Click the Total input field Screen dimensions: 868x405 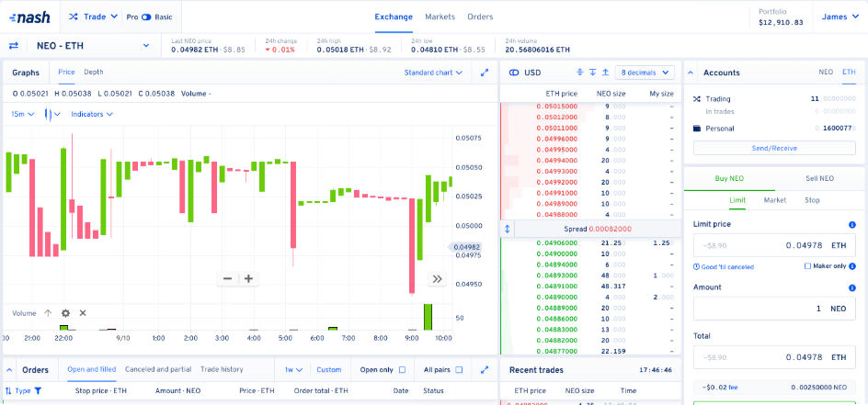pyautogui.click(x=774, y=357)
